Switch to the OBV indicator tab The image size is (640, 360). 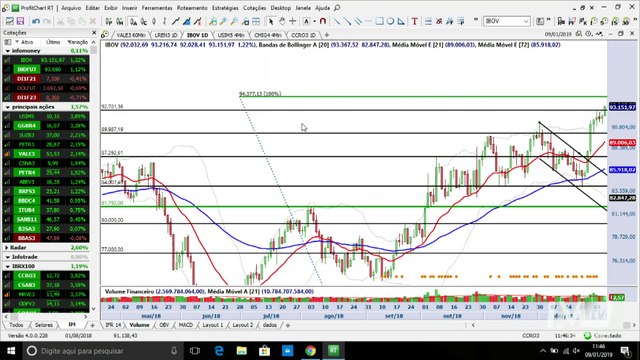[164, 325]
